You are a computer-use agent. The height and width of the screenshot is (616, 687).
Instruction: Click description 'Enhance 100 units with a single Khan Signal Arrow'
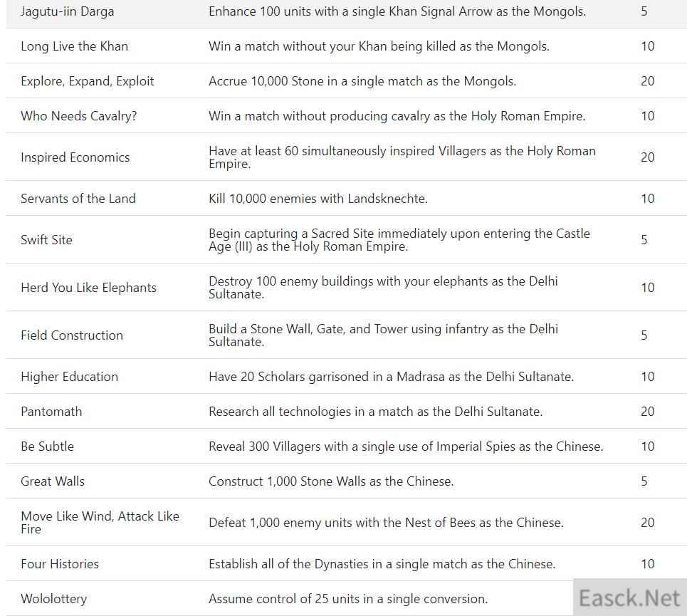pos(397,11)
